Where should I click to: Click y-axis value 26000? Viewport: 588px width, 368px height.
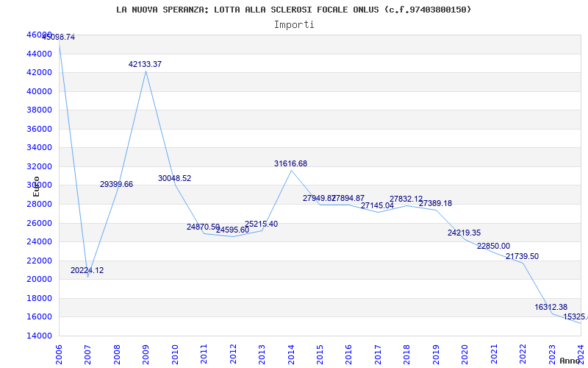click(x=39, y=223)
